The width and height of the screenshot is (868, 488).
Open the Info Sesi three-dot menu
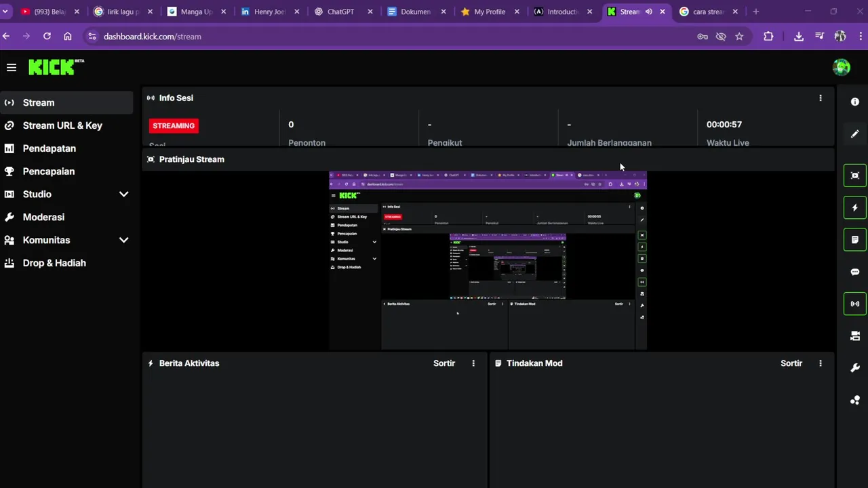pos(821,98)
